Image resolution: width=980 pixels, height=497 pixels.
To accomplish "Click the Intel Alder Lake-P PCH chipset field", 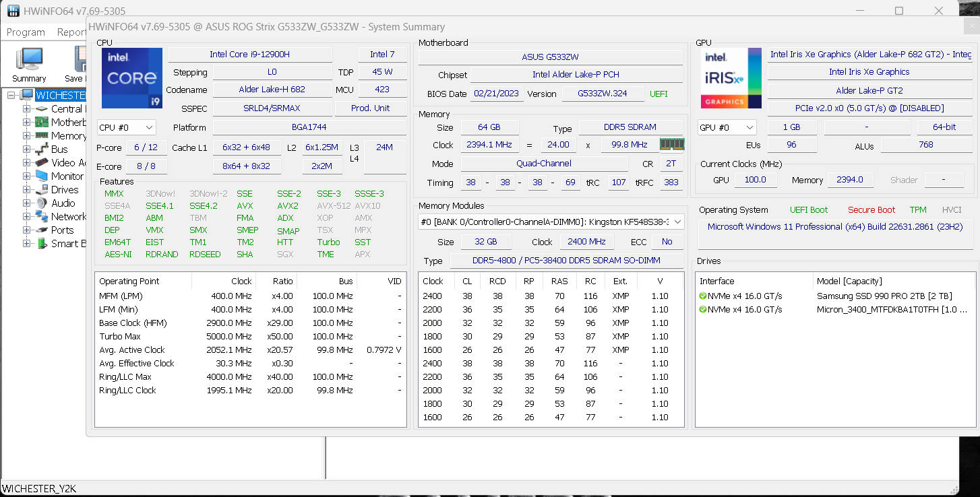I will 576,75.
